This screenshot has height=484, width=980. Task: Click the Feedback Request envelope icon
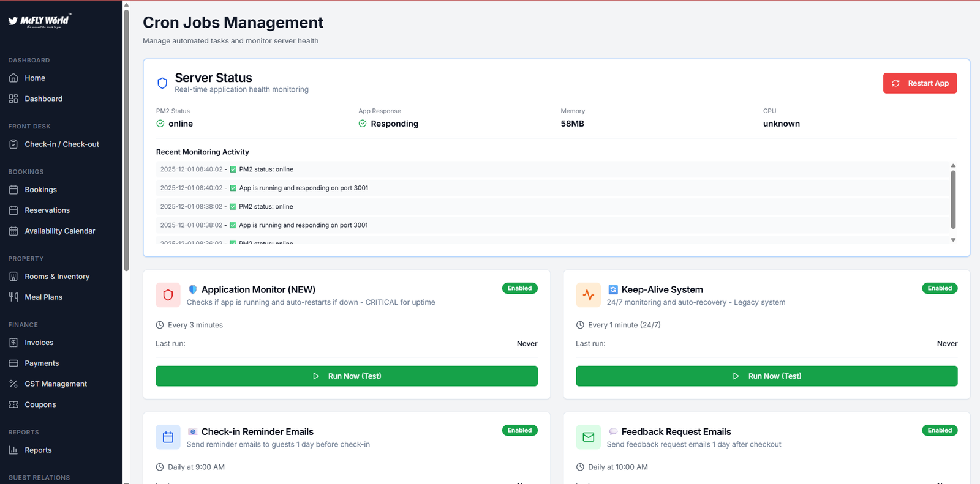tap(588, 437)
